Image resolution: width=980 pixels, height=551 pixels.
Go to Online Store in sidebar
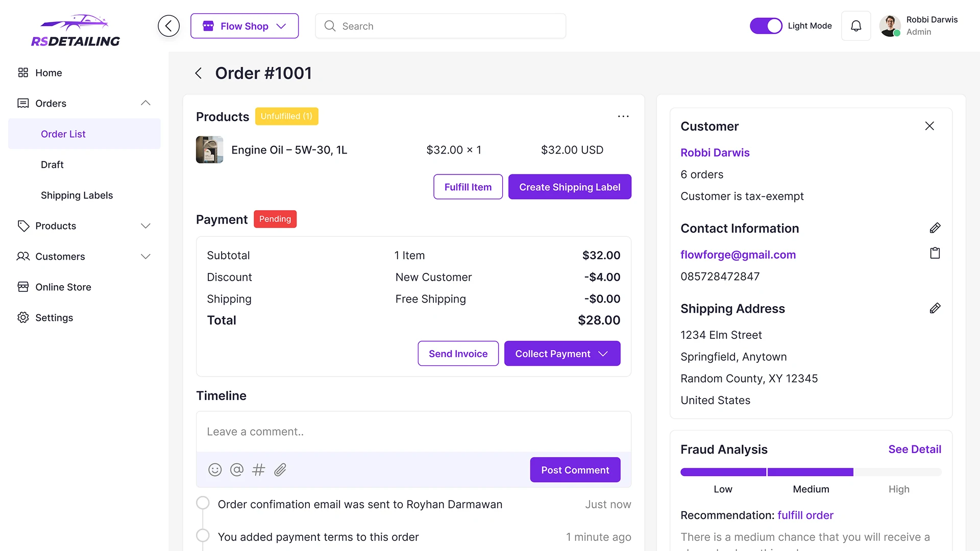pyautogui.click(x=63, y=287)
